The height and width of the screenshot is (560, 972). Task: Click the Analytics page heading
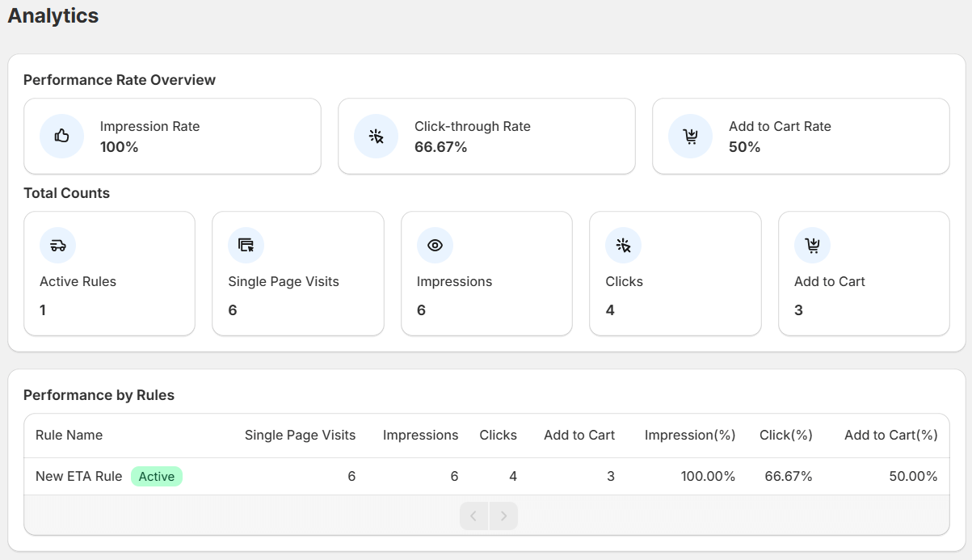click(x=52, y=15)
